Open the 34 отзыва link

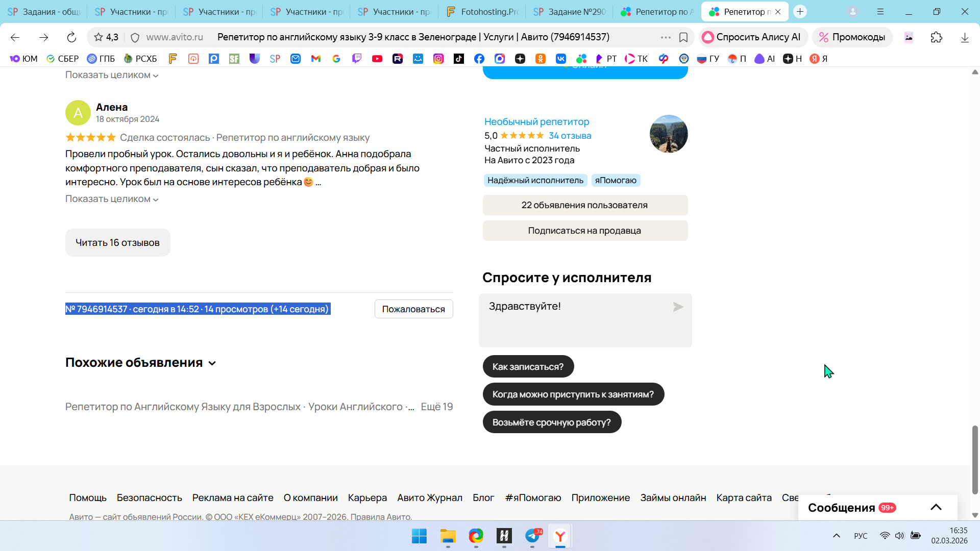[x=570, y=136]
